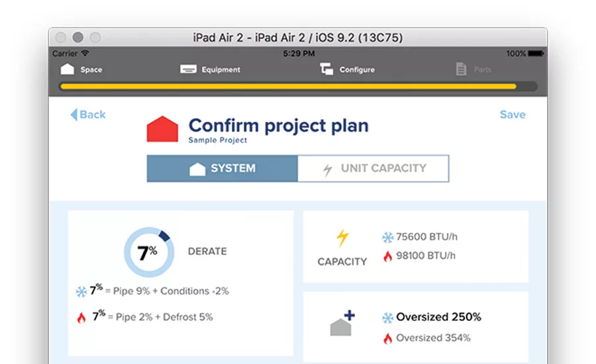Click the CAPACITY label
This screenshot has width=596, height=364.
342,262
